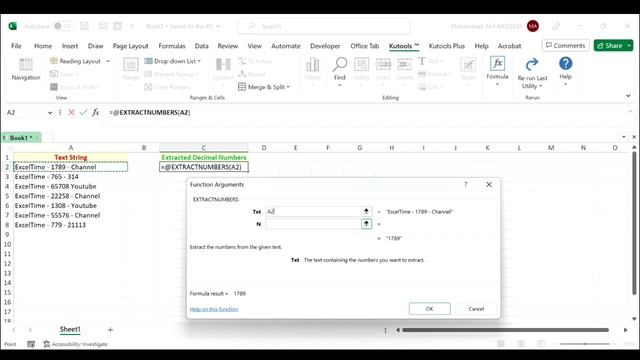Open the Kutools Navigation pane

tap(26, 69)
